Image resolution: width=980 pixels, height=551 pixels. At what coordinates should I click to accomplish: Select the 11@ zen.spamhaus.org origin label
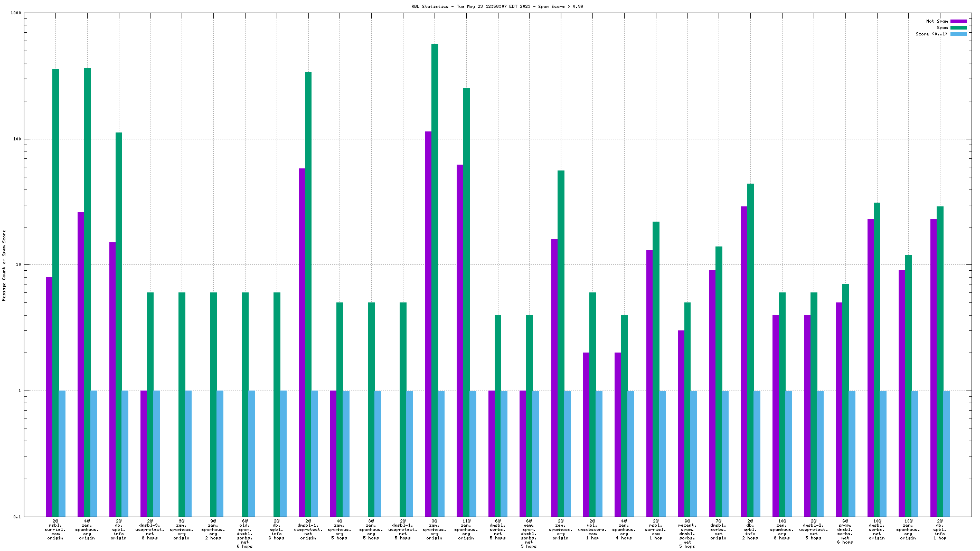point(466,529)
